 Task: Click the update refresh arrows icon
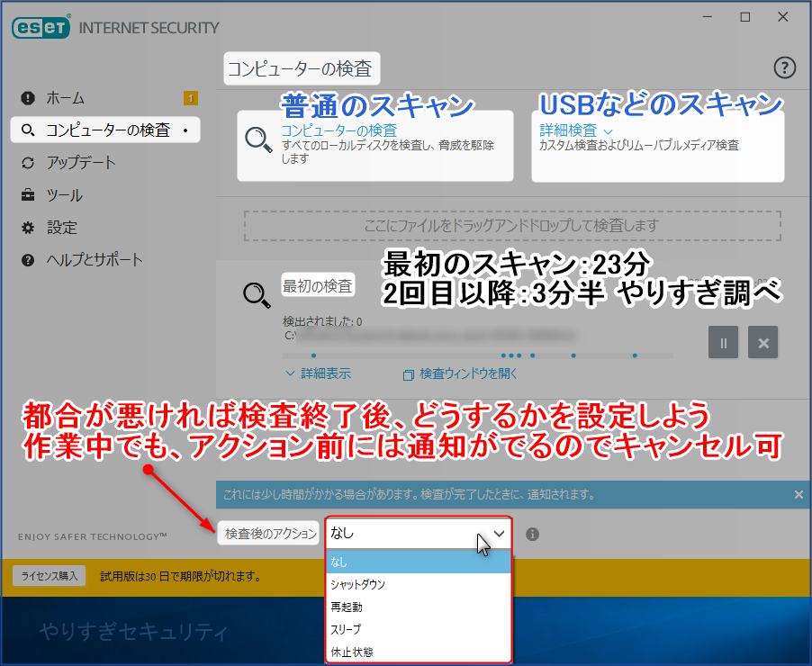point(28,163)
